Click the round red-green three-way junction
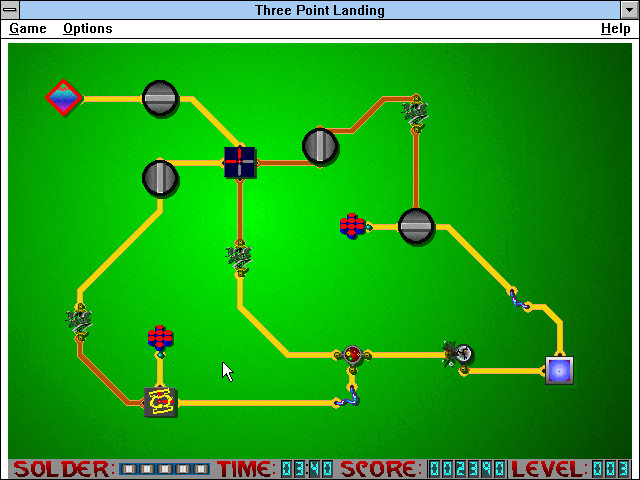This screenshot has height=480, width=640. (x=352, y=355)
